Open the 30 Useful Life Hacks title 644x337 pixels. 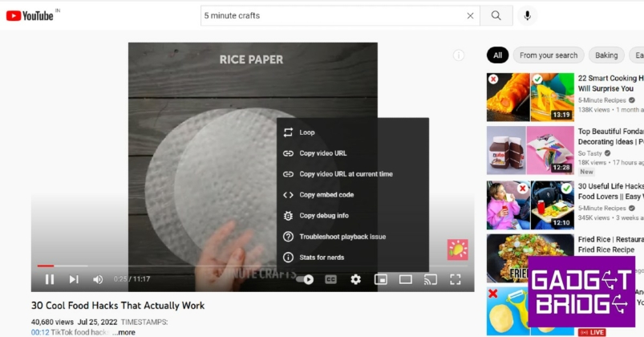coord(611,191)
